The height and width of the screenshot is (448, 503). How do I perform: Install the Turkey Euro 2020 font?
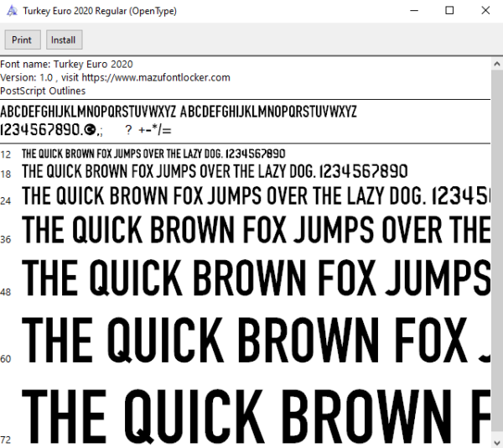click(x=65, y=39)
